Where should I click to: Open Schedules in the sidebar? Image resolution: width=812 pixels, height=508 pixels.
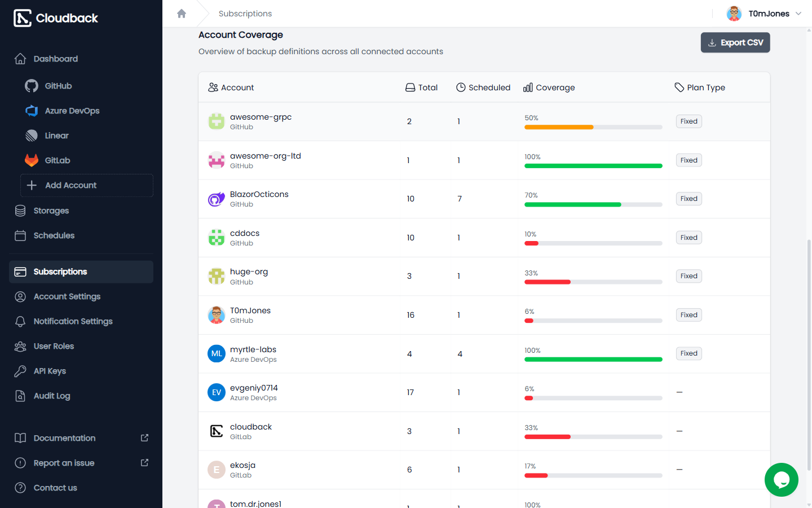(x=81, y=235)
